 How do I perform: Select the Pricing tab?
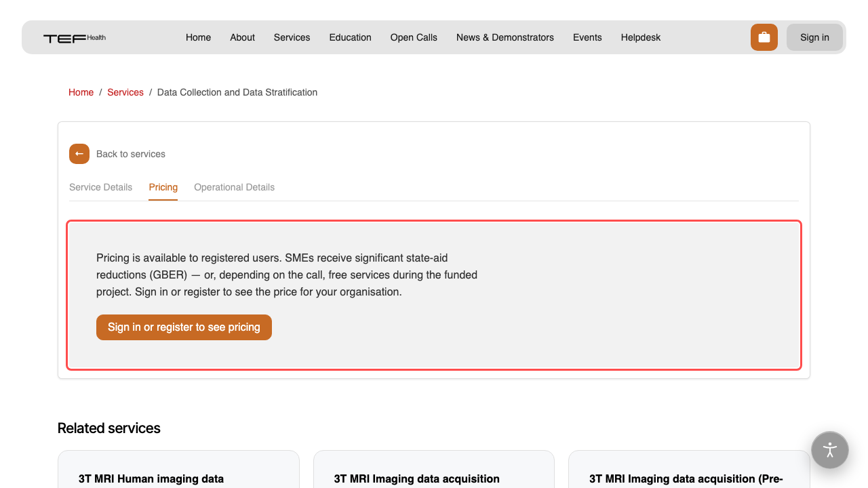tap(163, 187)
